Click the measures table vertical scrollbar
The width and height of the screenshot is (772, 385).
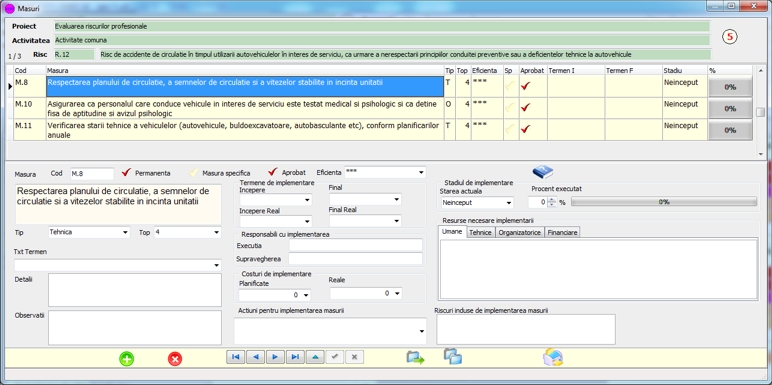coord(761,112)
